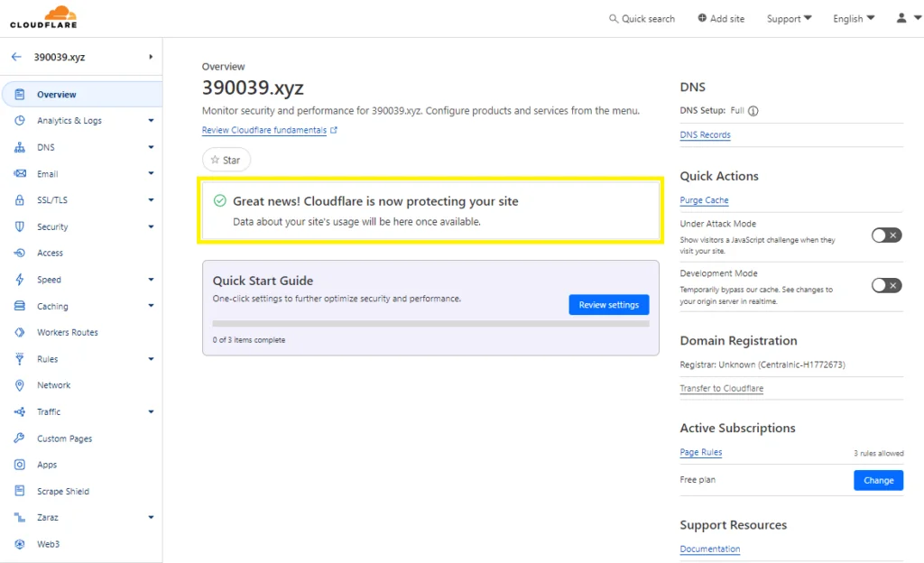Expand the Email submenu arrow

pyautogui.click(x=151, y=173)
